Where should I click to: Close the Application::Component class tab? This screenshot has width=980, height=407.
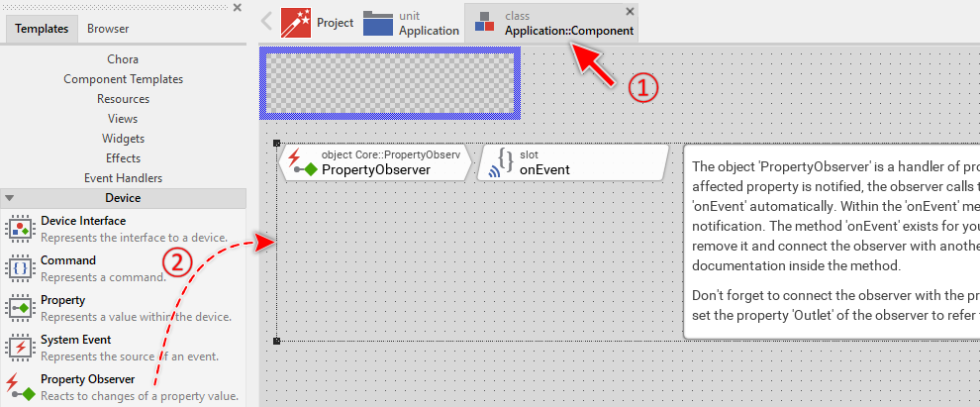point(631,11)
